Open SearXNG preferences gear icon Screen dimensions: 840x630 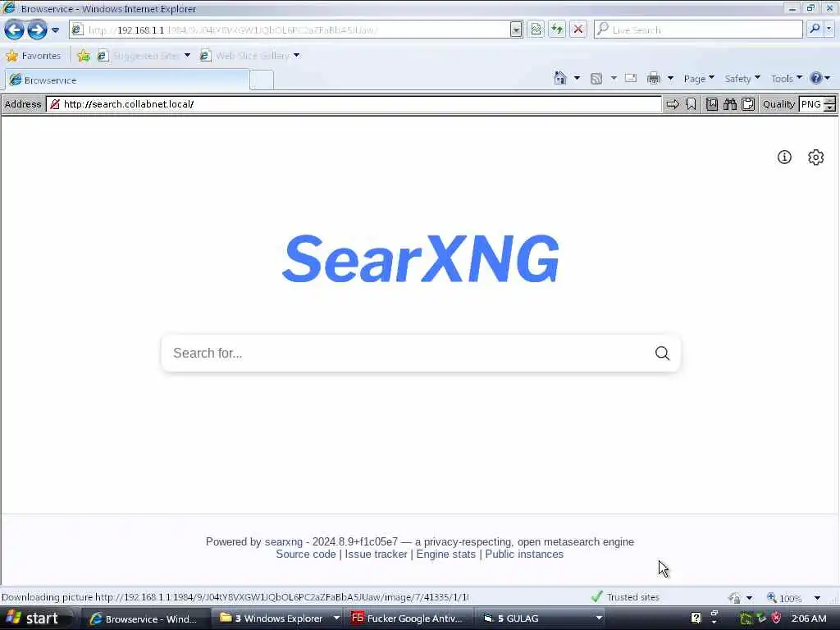point(815,157)
